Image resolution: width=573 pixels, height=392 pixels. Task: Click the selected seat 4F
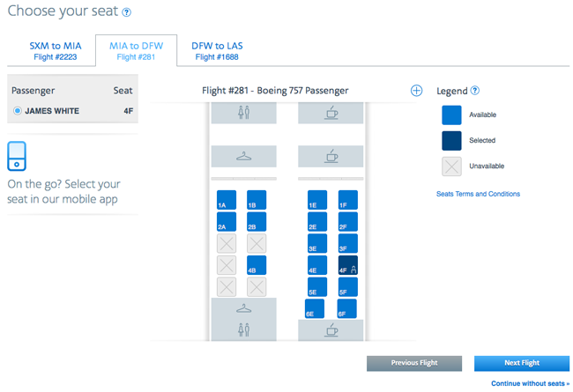pos(348,265)
